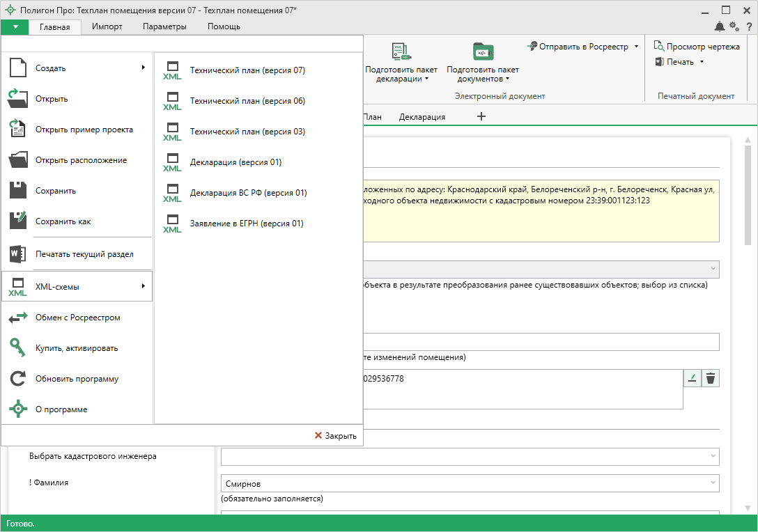Click the Open folder icon
The width and height of the screenshot is (758, 532).
coord(17,99)
